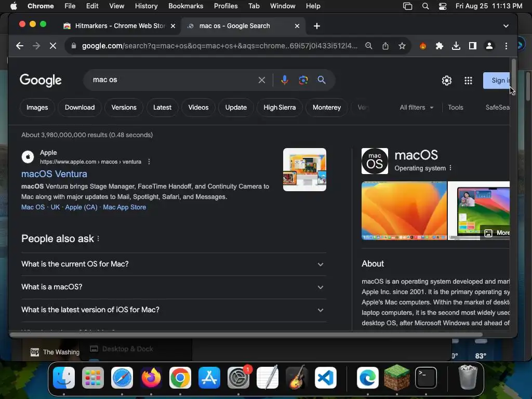The image size is (532, 399).
Task: Open macOS Control Center in menu bar
Action: 443,6
